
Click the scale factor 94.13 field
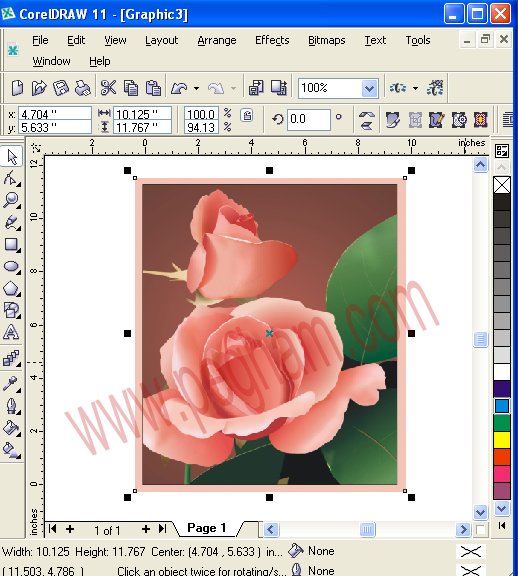tap(201, 127)
